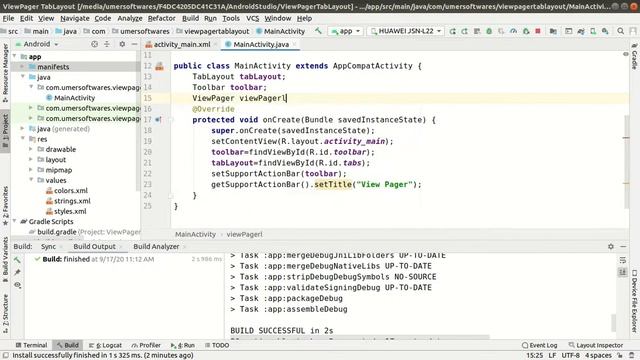Click the status bar tool-window toggle square icon
This screenshot has height=360, width=640.
click(6, 356)
